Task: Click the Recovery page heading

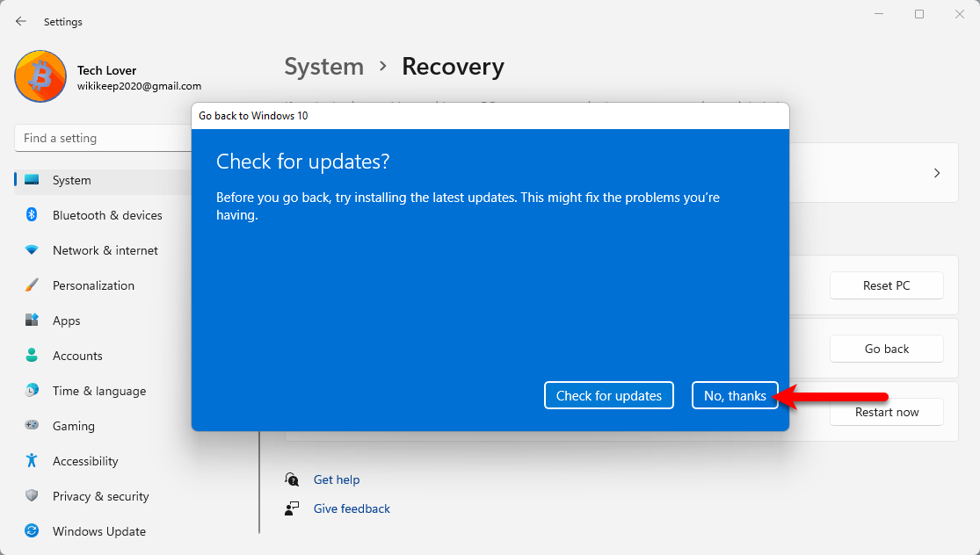Action: pos(454,67)
